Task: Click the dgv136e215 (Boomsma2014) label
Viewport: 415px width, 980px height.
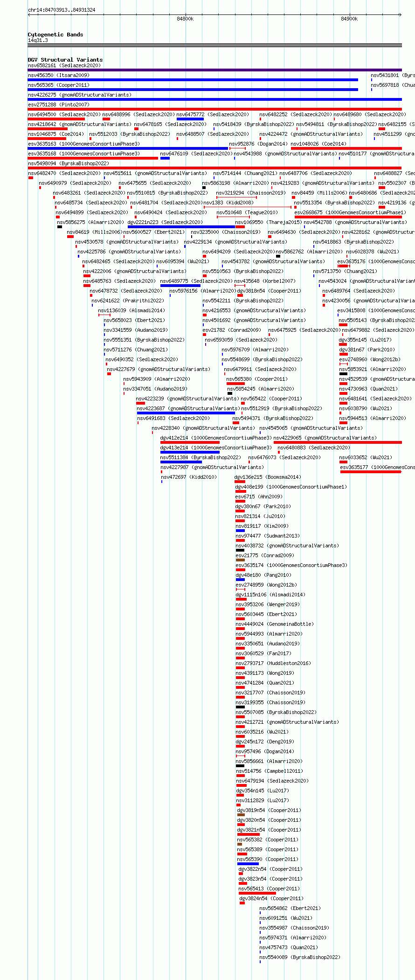Action: [268, 477]
